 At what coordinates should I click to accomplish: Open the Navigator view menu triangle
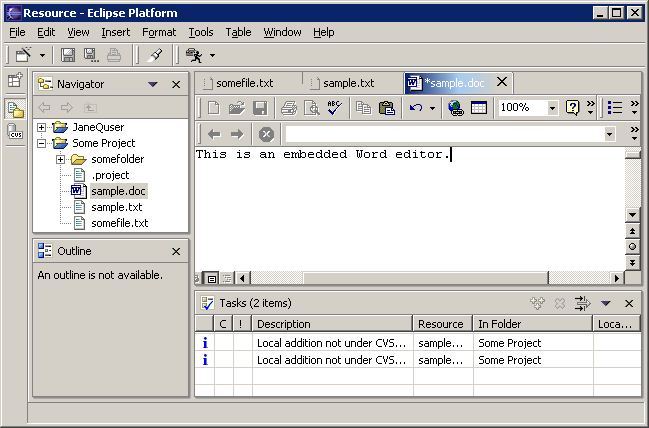click(153, 84)
